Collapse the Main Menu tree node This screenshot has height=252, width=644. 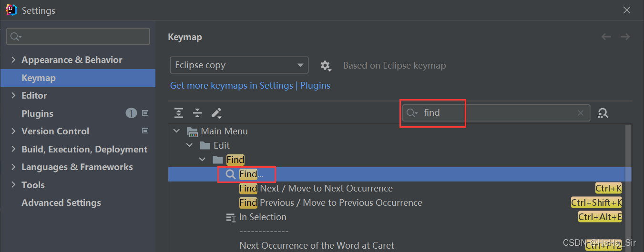coord(177,131)
